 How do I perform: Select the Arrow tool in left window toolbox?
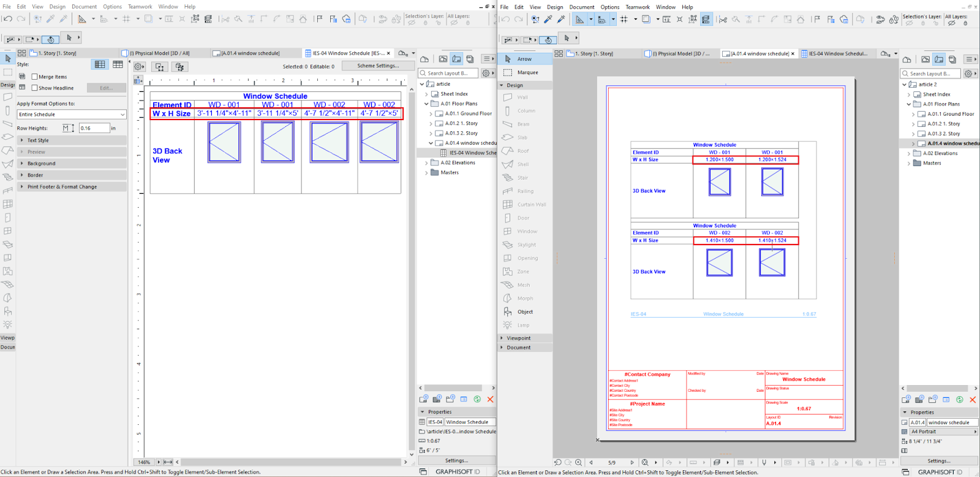[x=8, y=59]
